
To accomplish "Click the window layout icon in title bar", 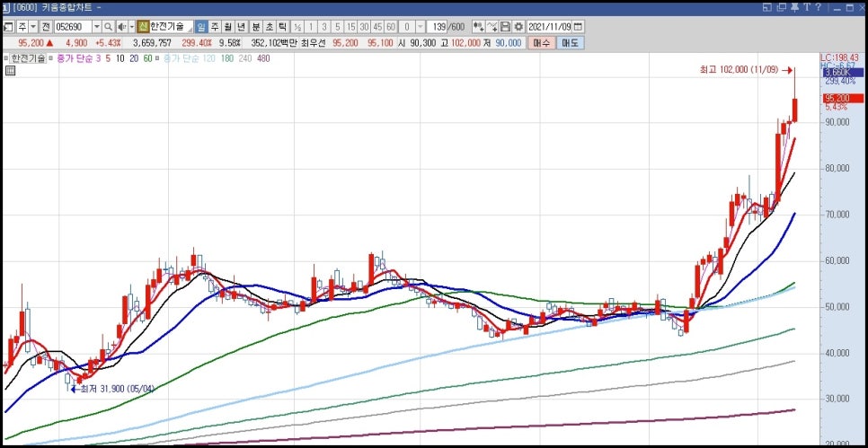I will pos(767,7).
